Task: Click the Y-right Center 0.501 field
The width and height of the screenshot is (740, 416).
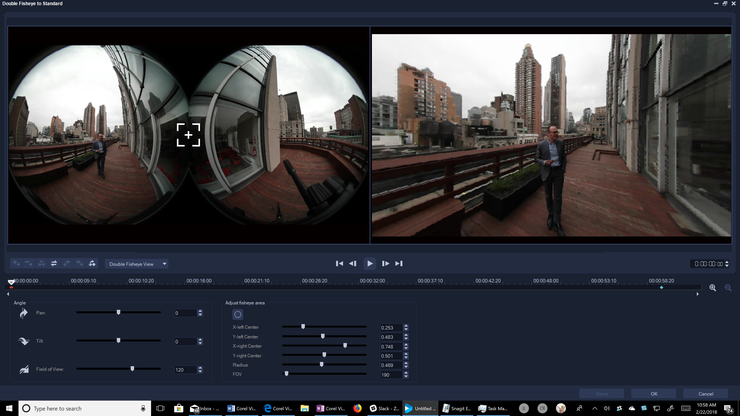Action: [x=391, y=356]
